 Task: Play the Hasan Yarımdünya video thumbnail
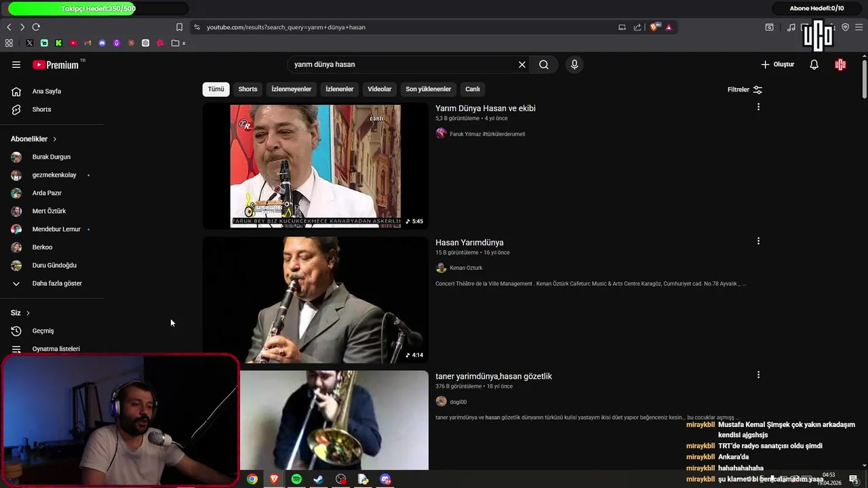(315, 300)
